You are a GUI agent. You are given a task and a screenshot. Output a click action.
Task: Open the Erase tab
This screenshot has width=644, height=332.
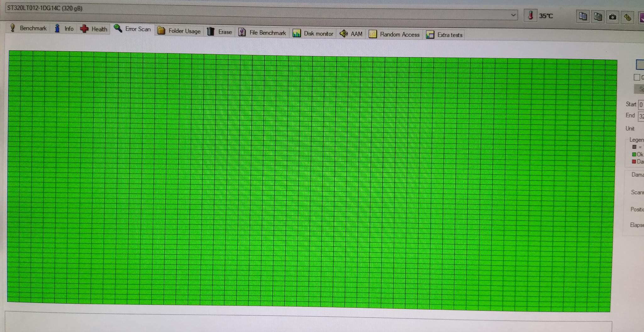219,32
